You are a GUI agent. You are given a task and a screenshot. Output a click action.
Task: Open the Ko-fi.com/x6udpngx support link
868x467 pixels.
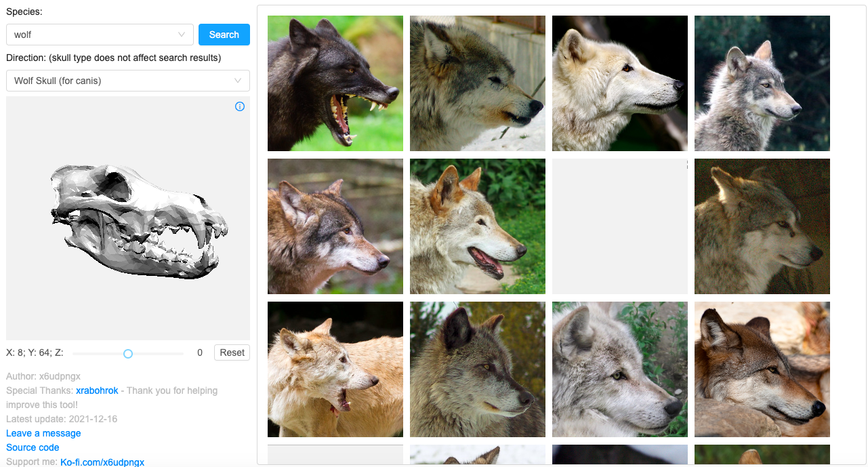point(102,462)
